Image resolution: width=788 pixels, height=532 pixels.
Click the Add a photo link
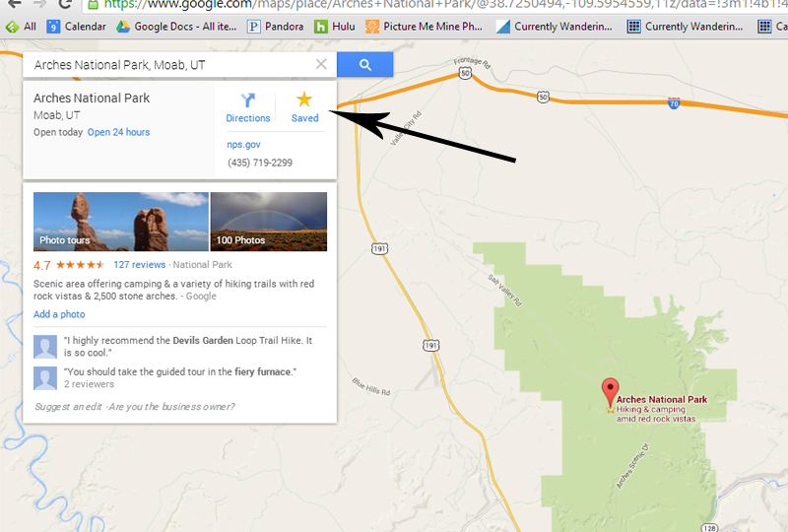tap(59, 314)
